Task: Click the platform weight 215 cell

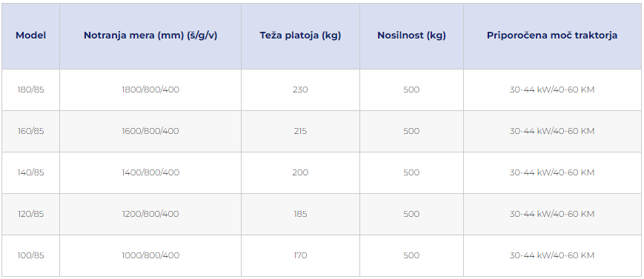Action: [300, 131]
